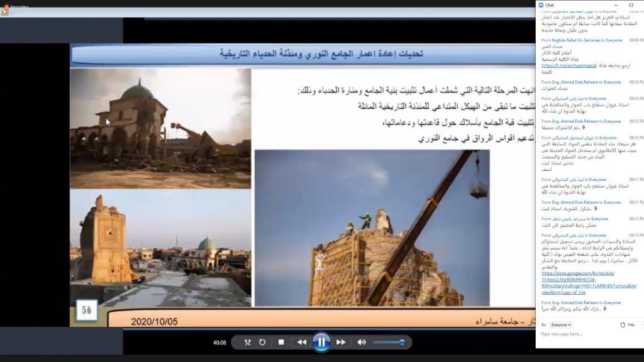The width and height of the screenshot is (644, 362).
Task: Click the rewind button in player controls
Action: (302, 343)
